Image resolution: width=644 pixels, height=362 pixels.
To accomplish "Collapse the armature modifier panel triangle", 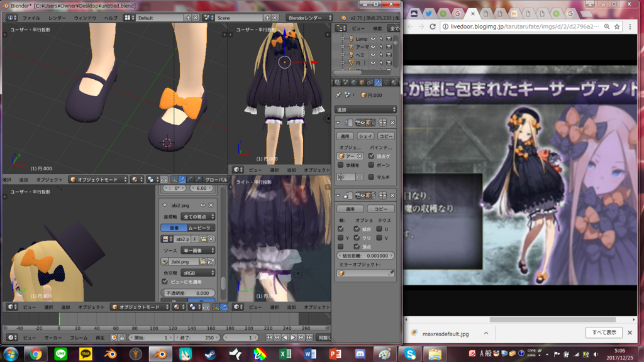I will [x=338, y=123].
